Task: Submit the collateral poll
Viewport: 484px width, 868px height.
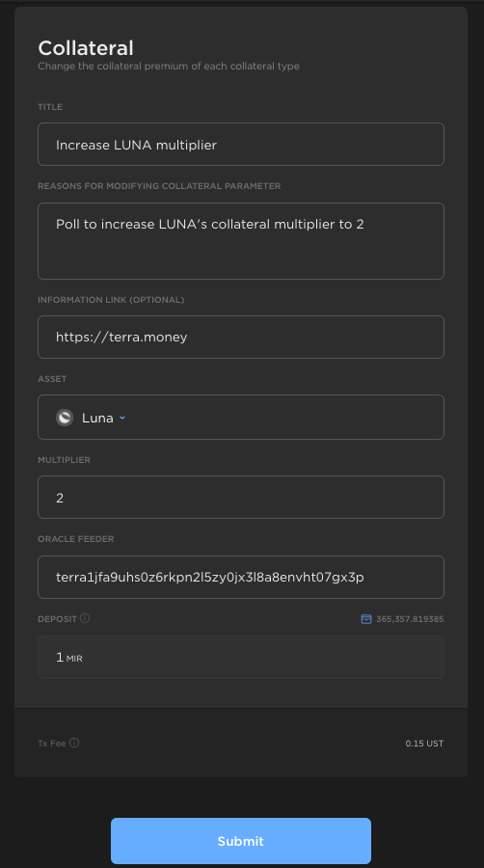Action: [x=241, y=841]
